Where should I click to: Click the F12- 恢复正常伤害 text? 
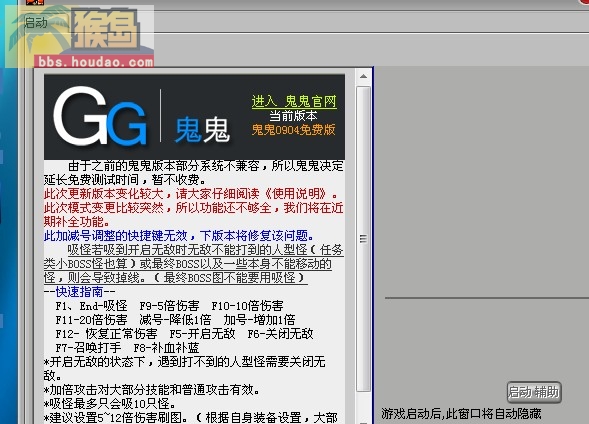pyautogui.click(x=106, y=333)
